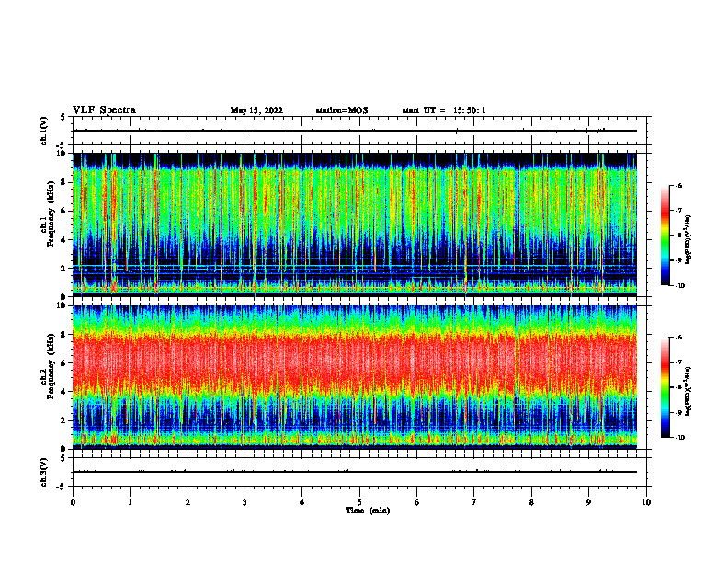Image resolution: width=728 pixels, height=563 pixels.
Task: Click the ch.2 spectrogram color scale bar
Action: pos(665,387)
